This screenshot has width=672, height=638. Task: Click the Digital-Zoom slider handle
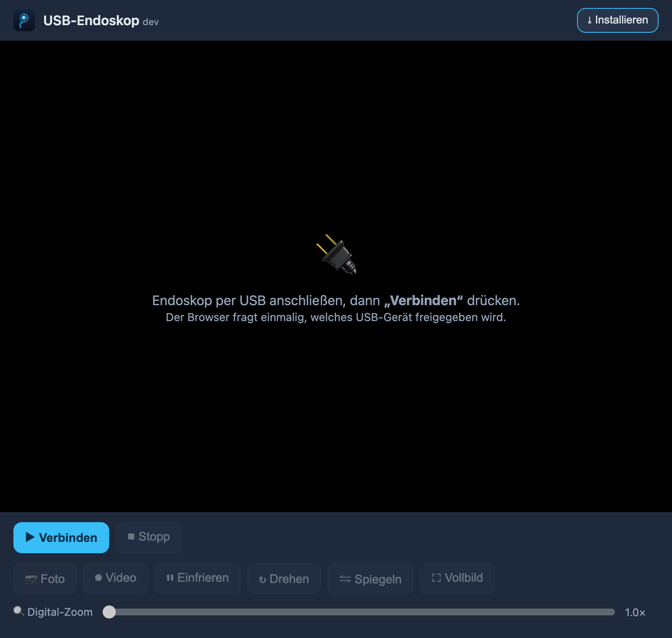[109, 612]
